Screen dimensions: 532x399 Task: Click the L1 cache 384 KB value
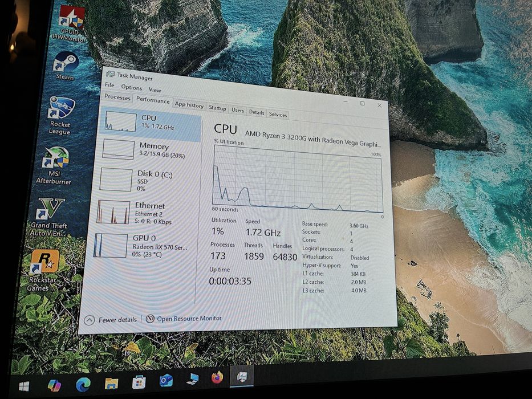click(x=358, y=274)
